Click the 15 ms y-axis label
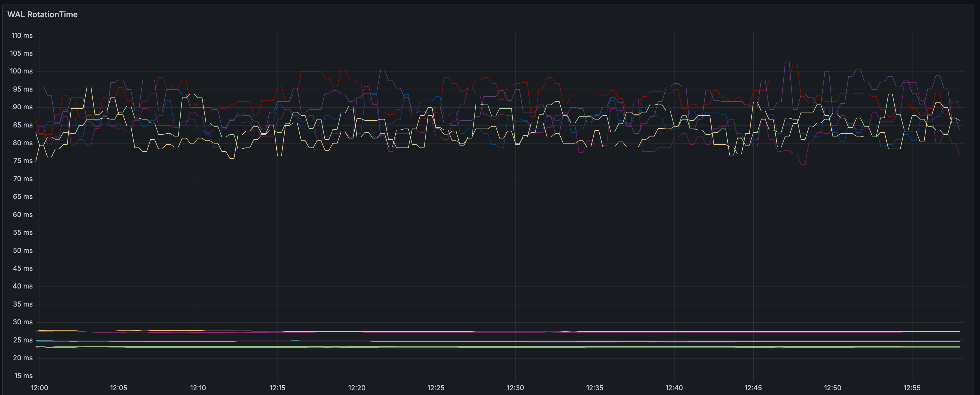 click(23, 376)
